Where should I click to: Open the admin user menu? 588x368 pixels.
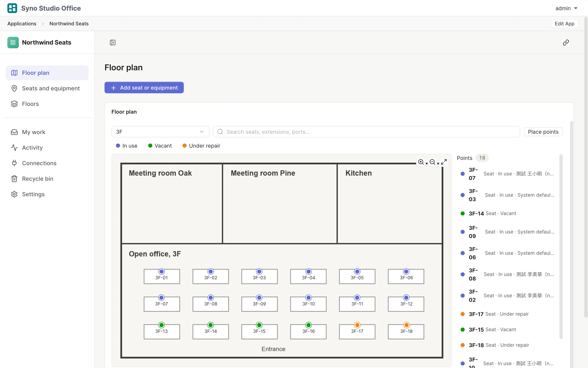click(566, 8)
